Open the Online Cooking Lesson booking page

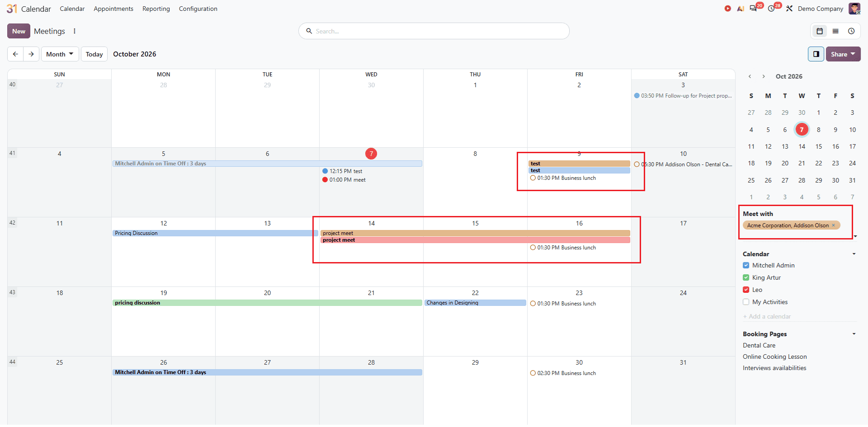(775, 357)
